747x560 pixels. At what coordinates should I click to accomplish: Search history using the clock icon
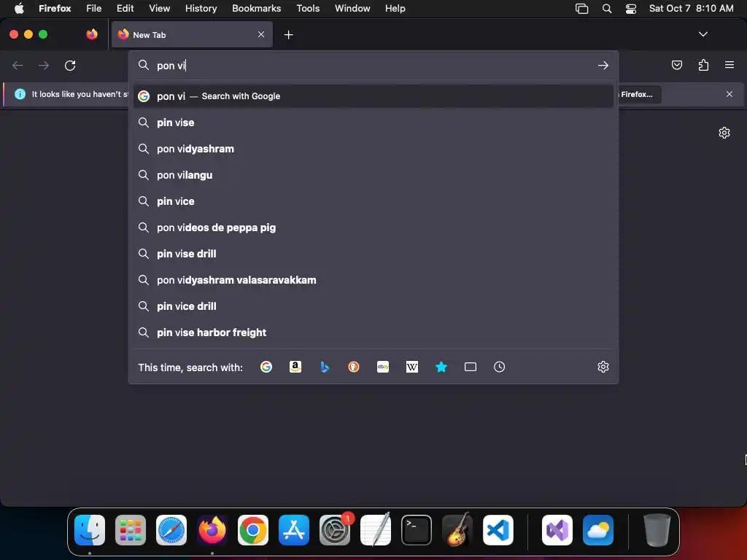click(499, 367)
